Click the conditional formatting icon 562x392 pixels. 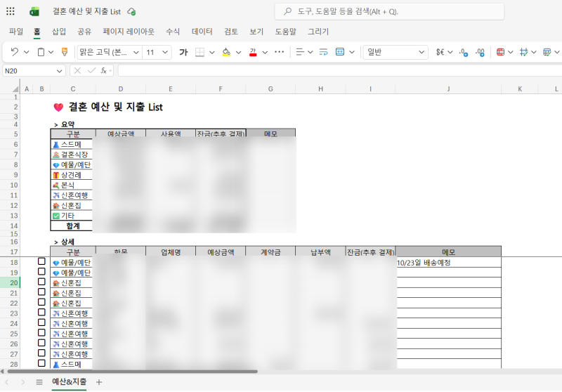click(x=501, y=52)
